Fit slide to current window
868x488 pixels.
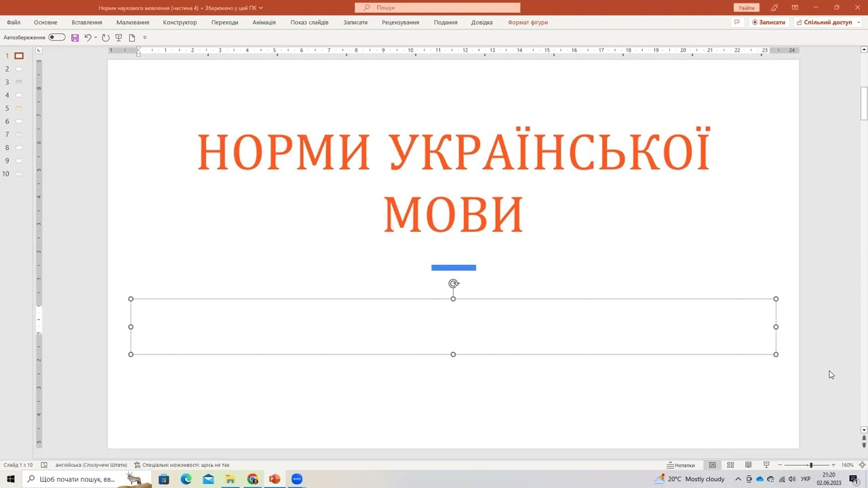862,465
